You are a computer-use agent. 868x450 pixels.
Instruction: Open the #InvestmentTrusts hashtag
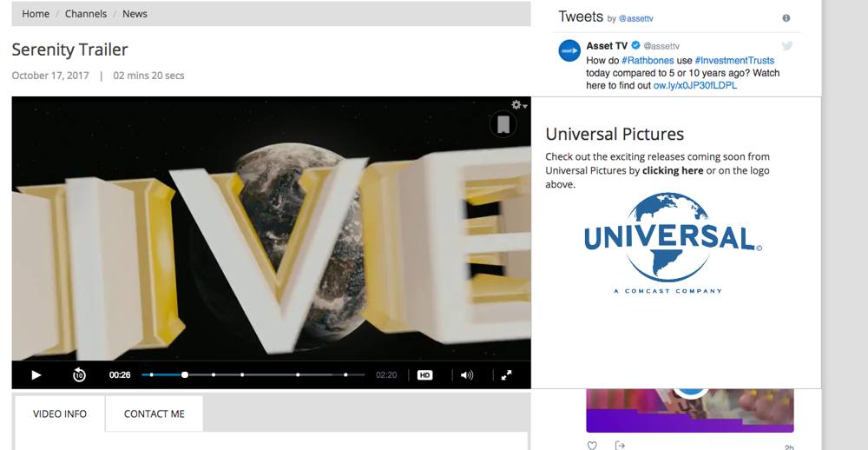[x=734, y=61]
